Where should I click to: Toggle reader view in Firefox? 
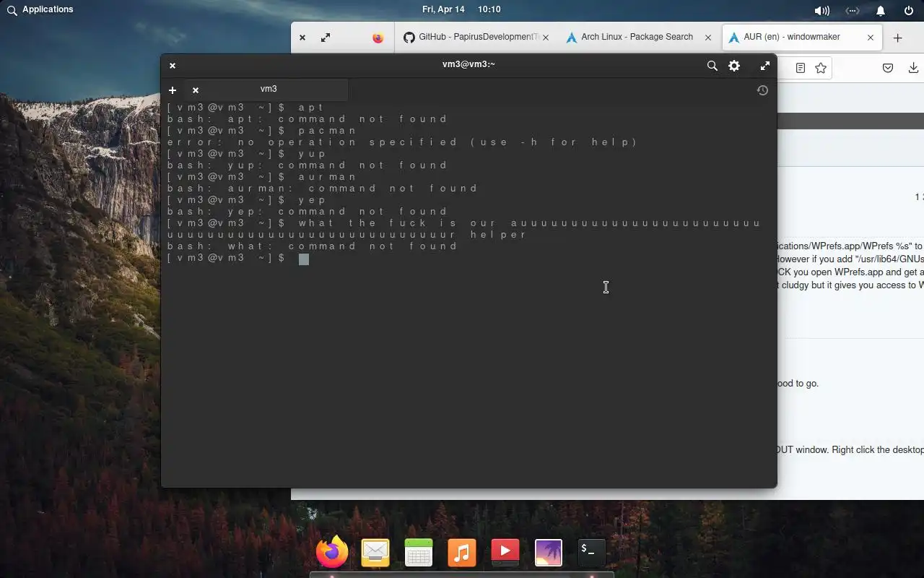tap(800, 68)
